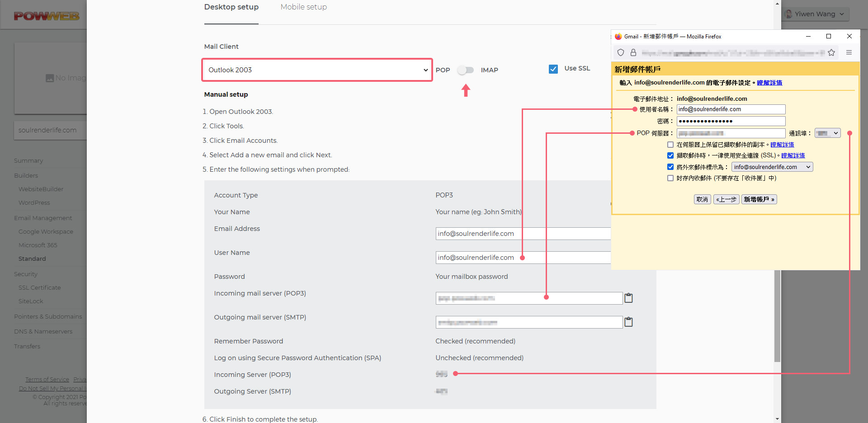Viewport: 868px width, 423px height.
Task: Open the label dropdown showing info@soulrenderlife.com
Action: pyautogui.click(x=772, y=167)
